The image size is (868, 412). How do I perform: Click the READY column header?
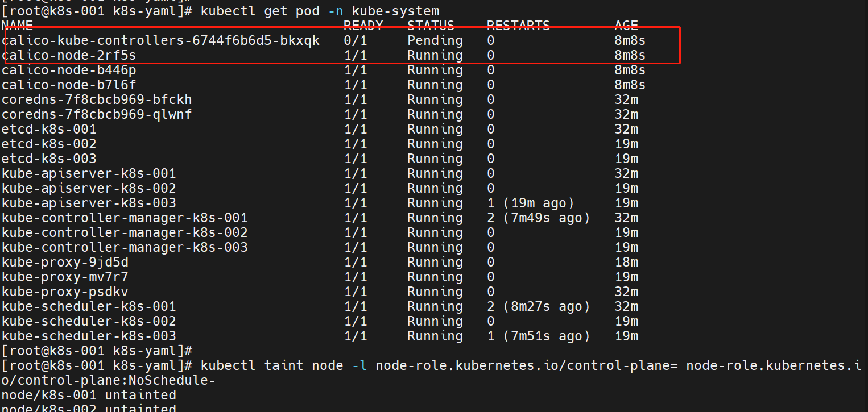[x=363, y=26]
